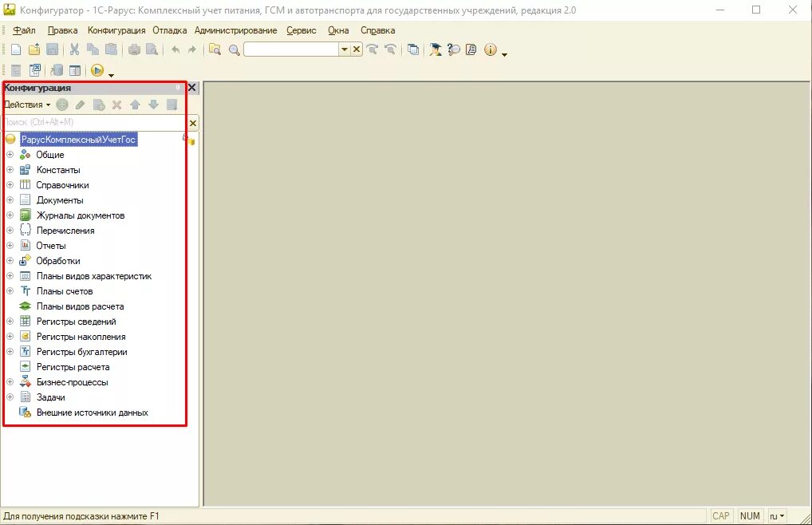Click the Help search icon
The image size is (812, 525).
454,49
